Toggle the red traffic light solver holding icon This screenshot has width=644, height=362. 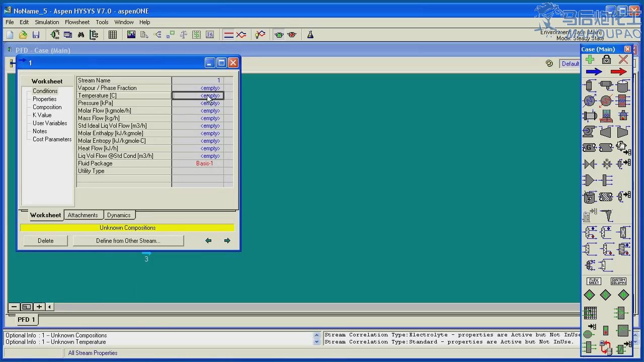point(292,35)
